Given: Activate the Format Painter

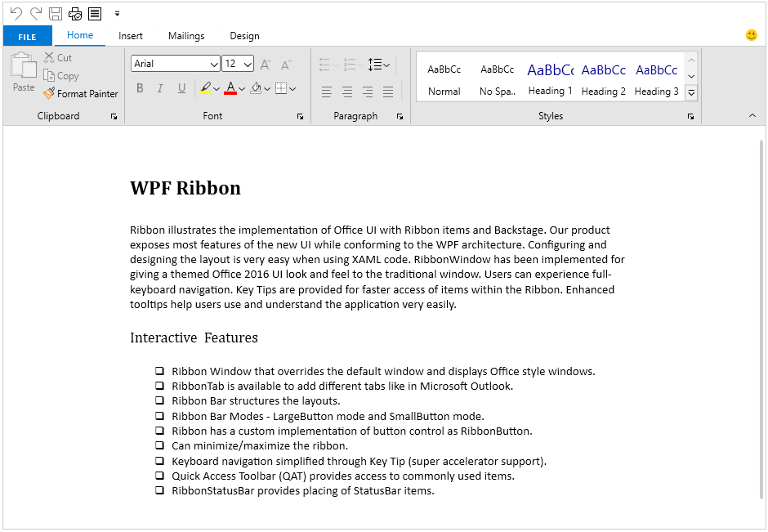Looking at the screenshot, I should [80, 93].
